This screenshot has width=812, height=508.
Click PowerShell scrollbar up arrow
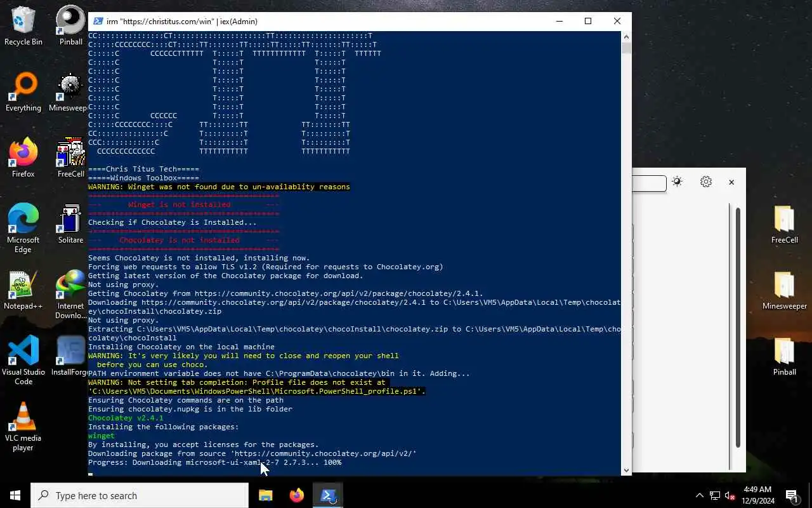(626, 36)
